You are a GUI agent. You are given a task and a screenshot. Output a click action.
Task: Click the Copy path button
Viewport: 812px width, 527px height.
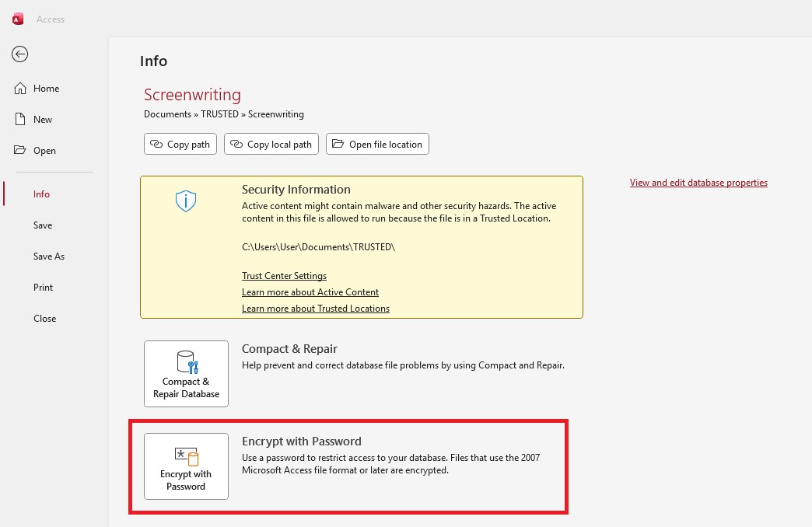tap(180, 144)
